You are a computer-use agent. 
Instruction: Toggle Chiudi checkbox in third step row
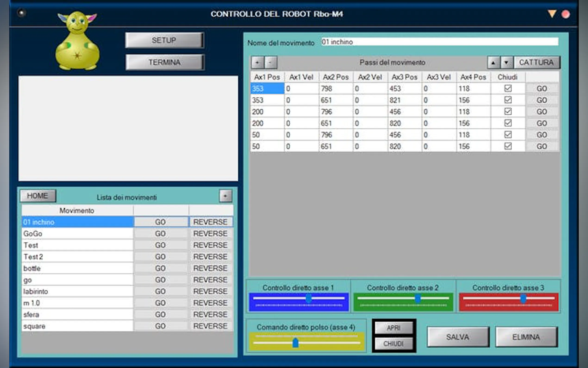[508, 112]
